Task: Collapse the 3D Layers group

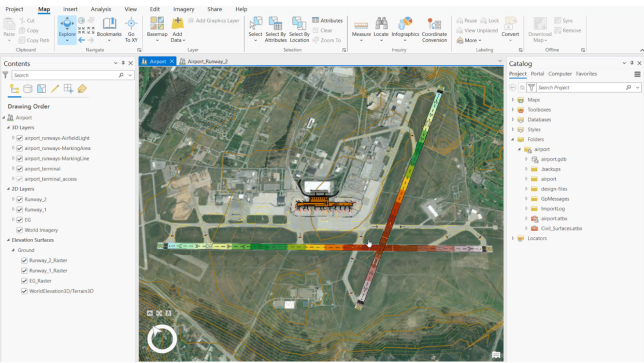Action: 8,128
